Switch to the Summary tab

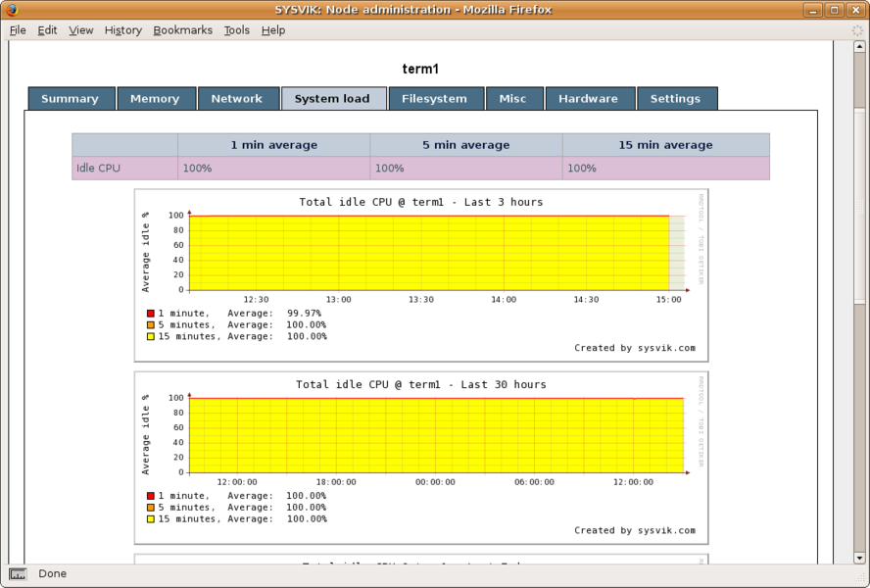tap(72, 98)
